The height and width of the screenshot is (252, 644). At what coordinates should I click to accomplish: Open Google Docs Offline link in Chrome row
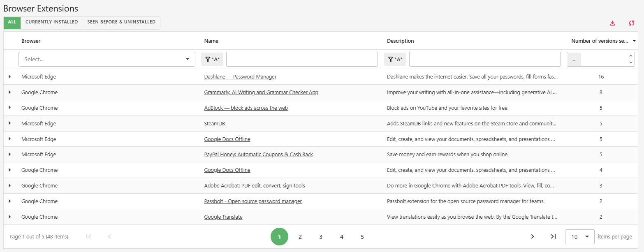227,170
